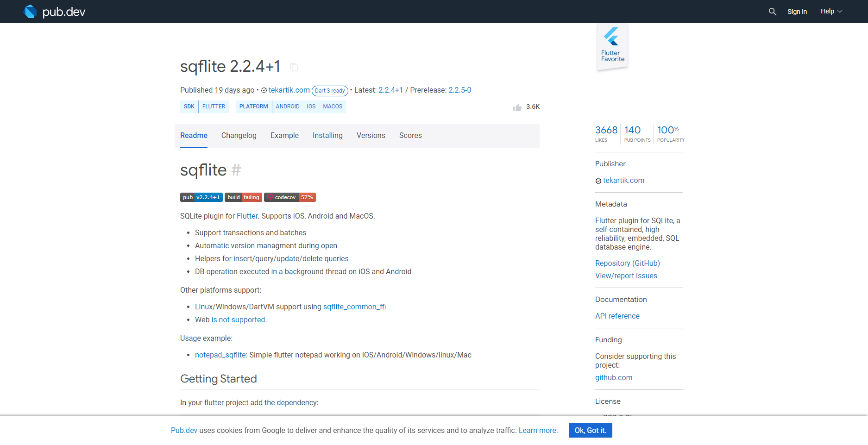Image resolution: width=868 pixels, height=445 pixels.
Task: Click the 3668 LIKES score
Action: [606, 134]
